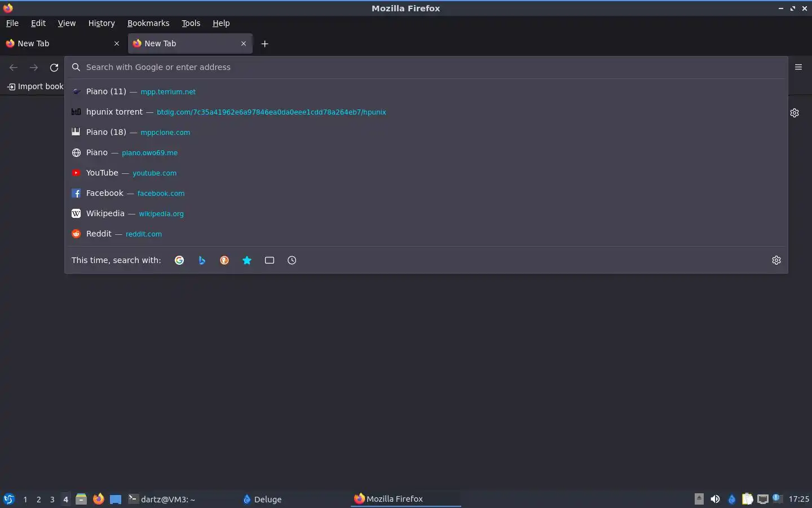
Task: Open the taskbar start menu icon
Action: click(x=9, y=499)
